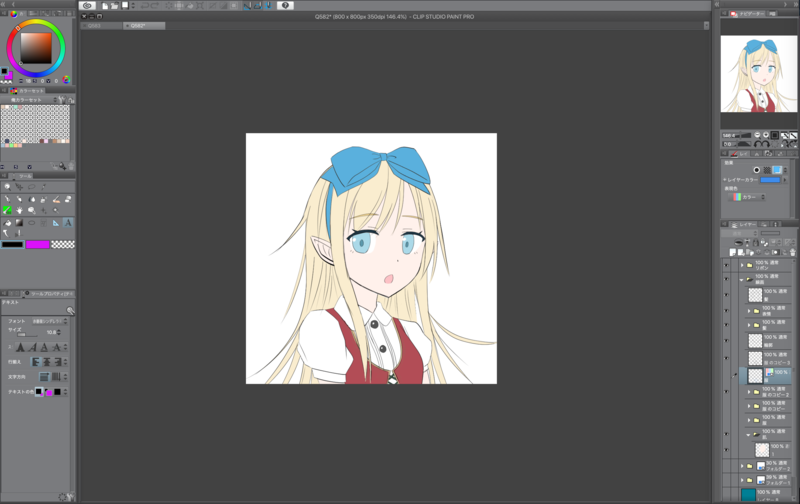Select the ツール panel tab

click(x=22, y=176)
